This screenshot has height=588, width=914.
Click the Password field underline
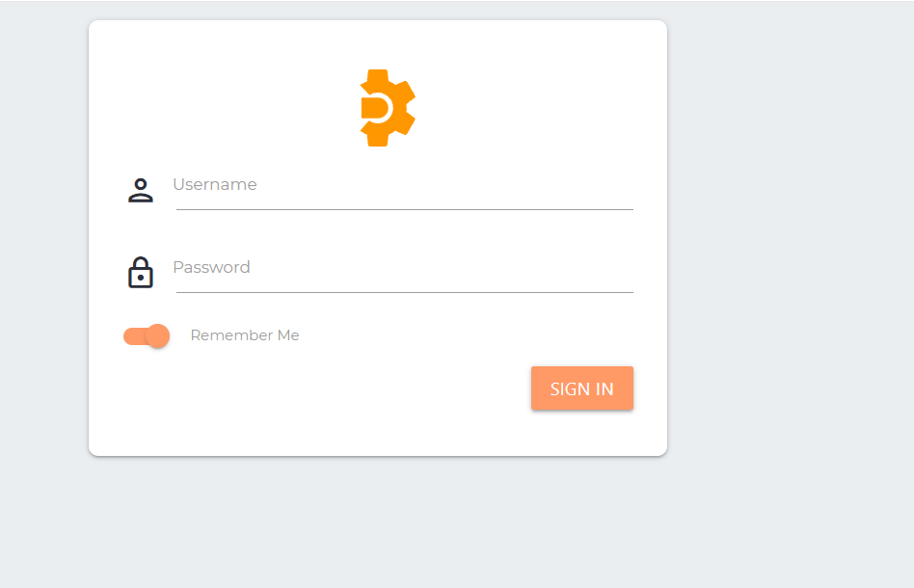402,292
